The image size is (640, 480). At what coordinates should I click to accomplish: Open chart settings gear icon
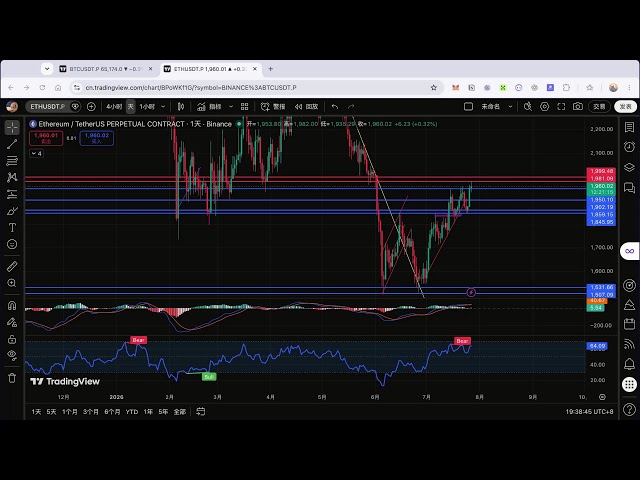point(544,107)
